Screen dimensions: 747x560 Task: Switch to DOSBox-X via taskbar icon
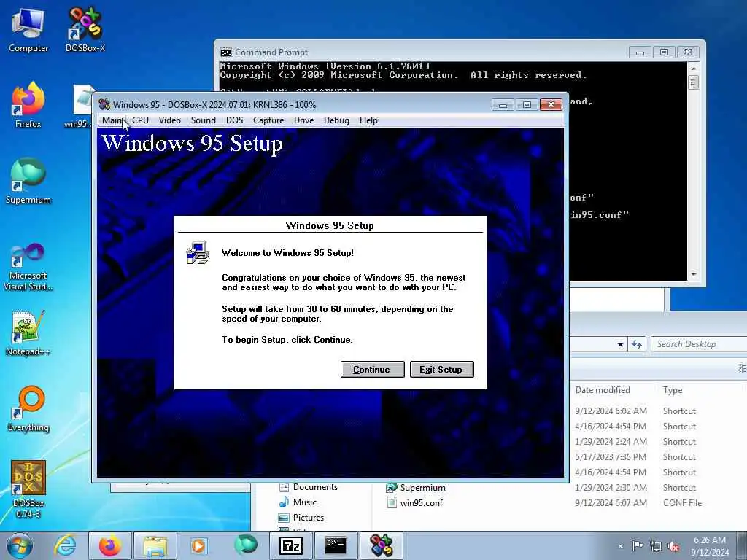381,545
